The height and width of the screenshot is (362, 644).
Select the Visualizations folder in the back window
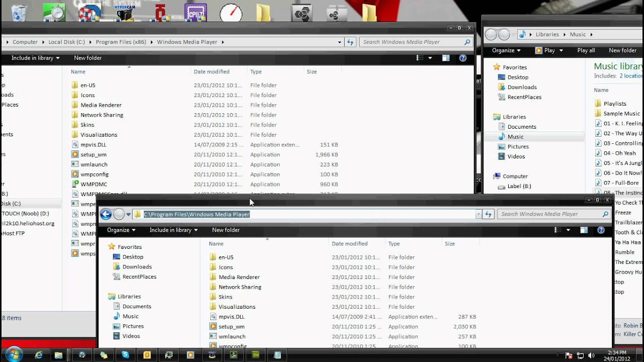(99, 135)
